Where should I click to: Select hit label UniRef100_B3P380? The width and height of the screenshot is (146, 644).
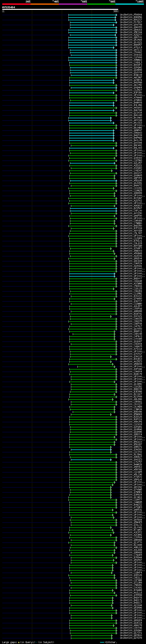coord(131,93)
